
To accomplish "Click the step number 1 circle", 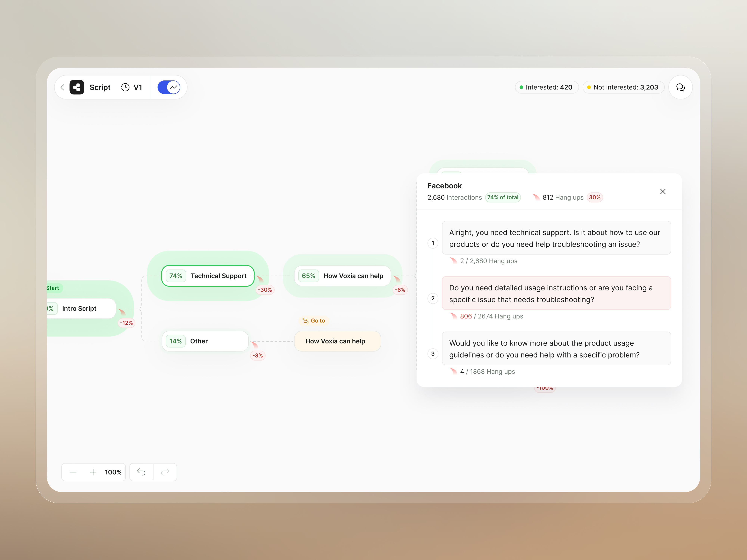I will coord(433,243).
